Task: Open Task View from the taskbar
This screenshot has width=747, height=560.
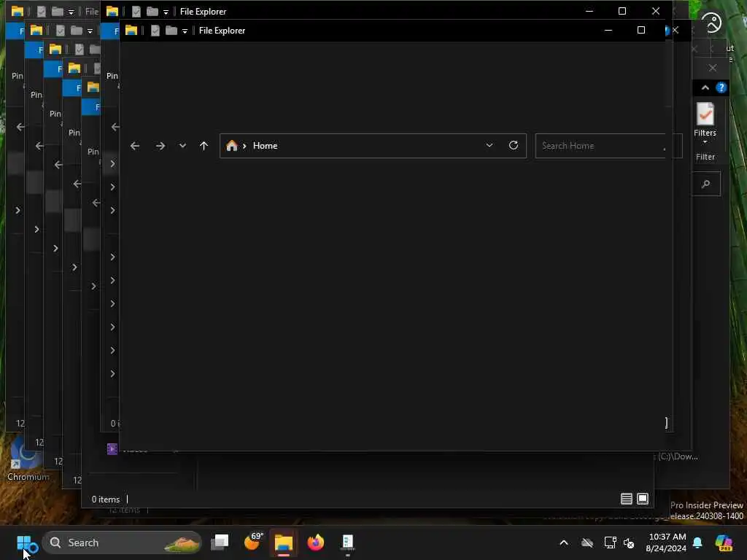Action: (220, 542)
